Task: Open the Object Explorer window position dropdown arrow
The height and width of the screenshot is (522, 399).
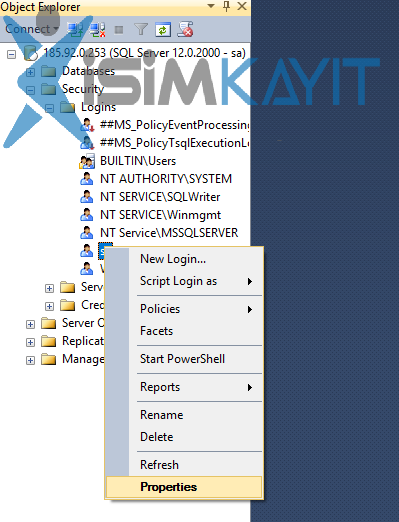Action: click(211, 6)
